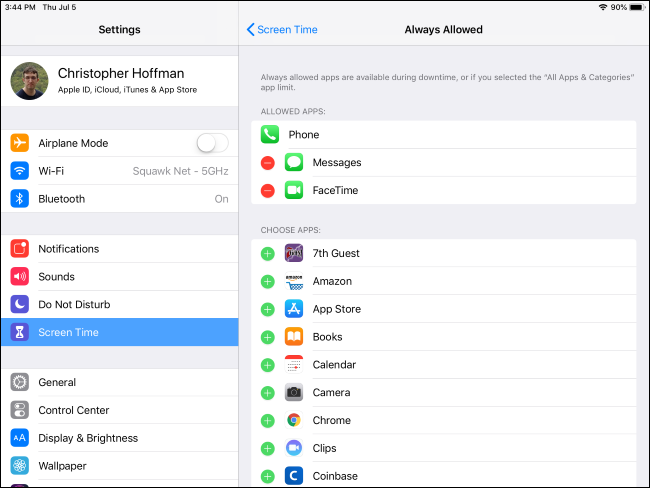Add 7th Guest with green plus

pyautogui.click(x=267, y=254)
